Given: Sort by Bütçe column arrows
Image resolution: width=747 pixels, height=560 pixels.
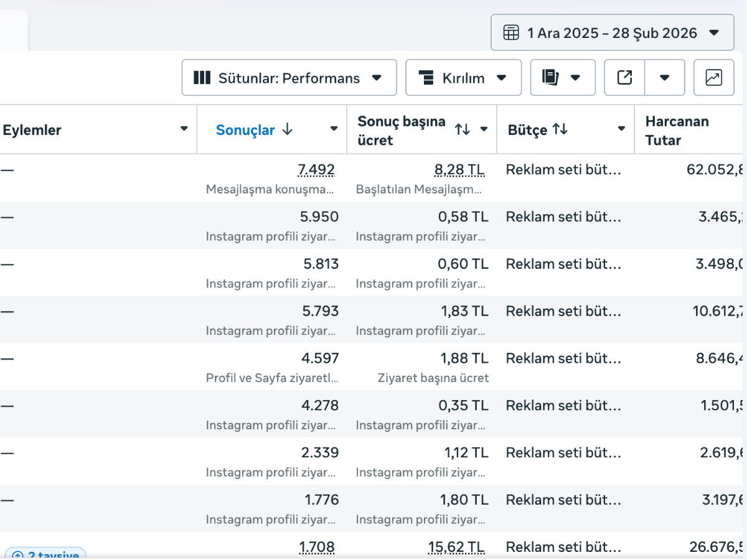Looking at the screenshot, I should pos(560,129).
